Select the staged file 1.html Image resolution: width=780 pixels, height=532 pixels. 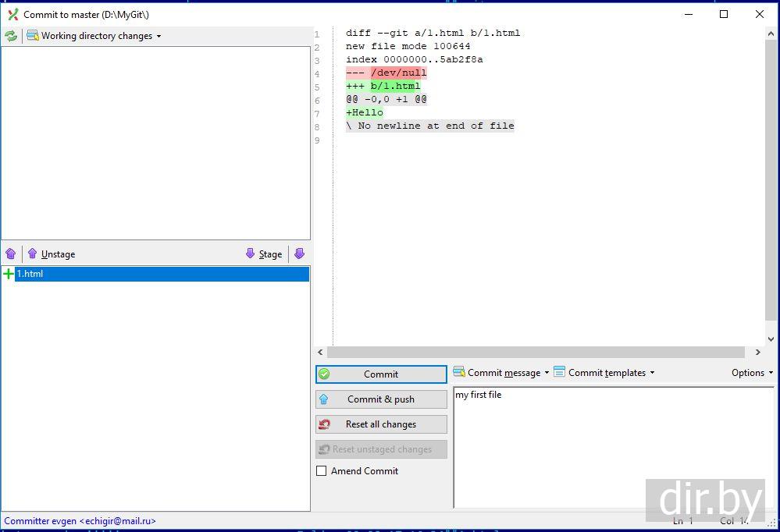162,274
